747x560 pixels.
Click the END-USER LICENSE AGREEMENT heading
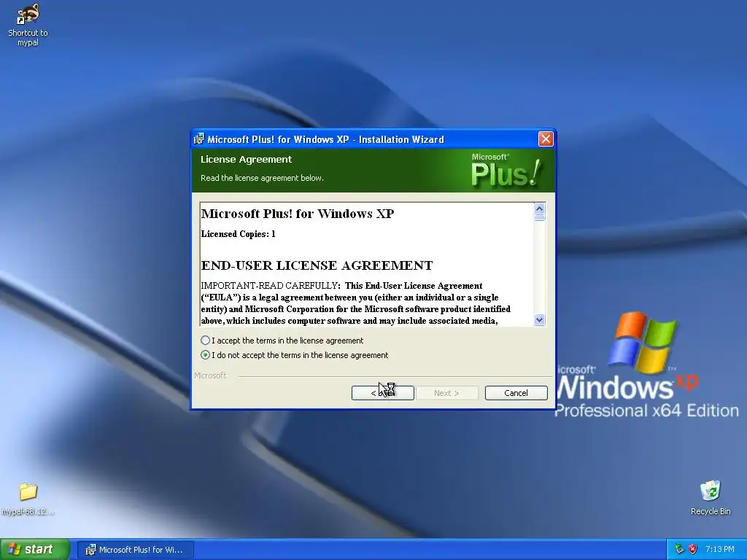[x=317, y=265]
